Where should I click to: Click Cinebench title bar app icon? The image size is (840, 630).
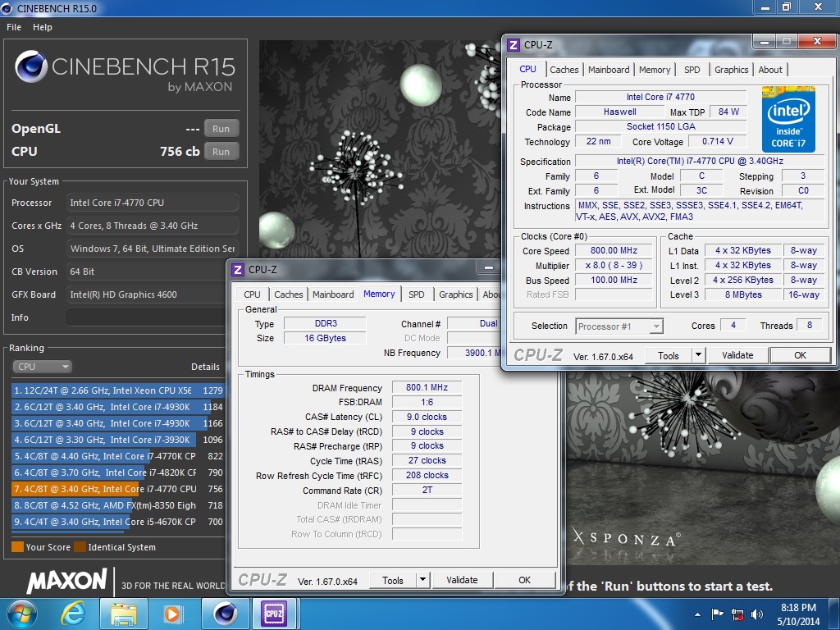(x=7, y=8)
